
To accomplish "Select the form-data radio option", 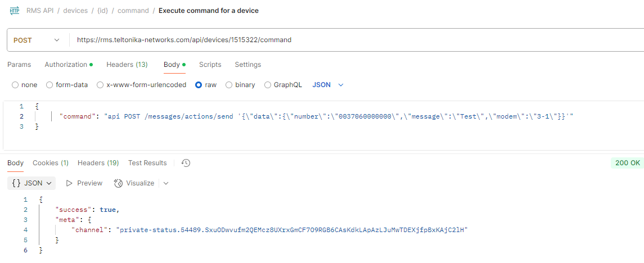I will [x=49, y=85].
